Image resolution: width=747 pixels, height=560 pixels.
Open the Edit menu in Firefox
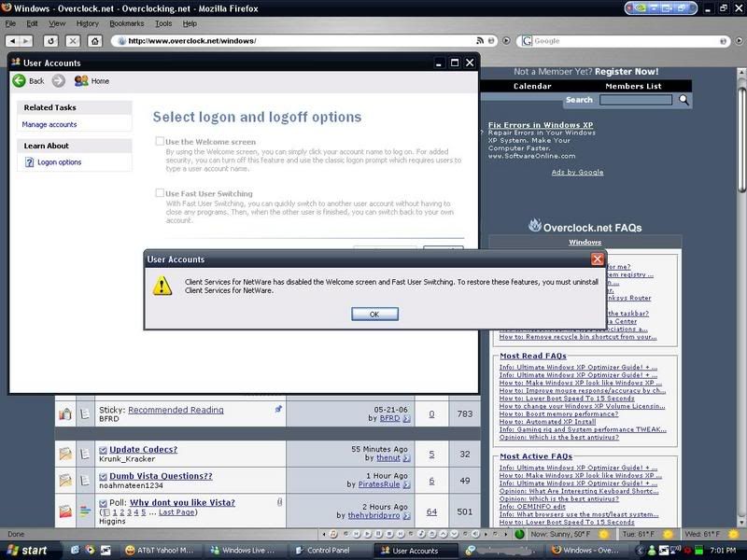pyautogui.click(x=32, y=23)
